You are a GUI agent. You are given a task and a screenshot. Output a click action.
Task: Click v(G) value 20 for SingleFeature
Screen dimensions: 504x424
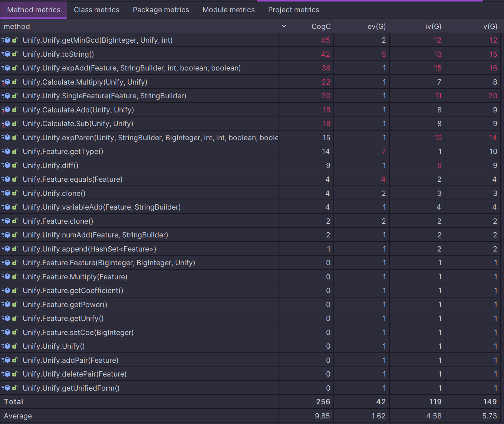click(493, 96)
